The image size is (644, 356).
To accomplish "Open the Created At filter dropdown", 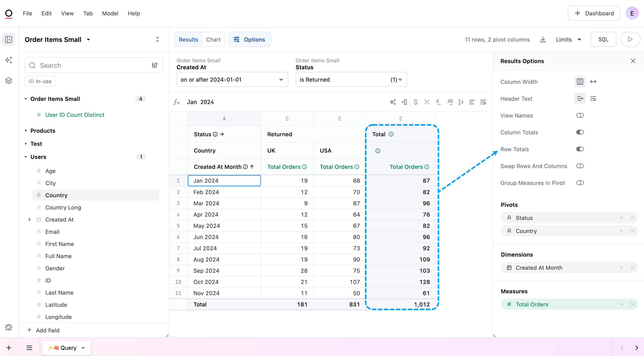I will click(x=232, y=80).
